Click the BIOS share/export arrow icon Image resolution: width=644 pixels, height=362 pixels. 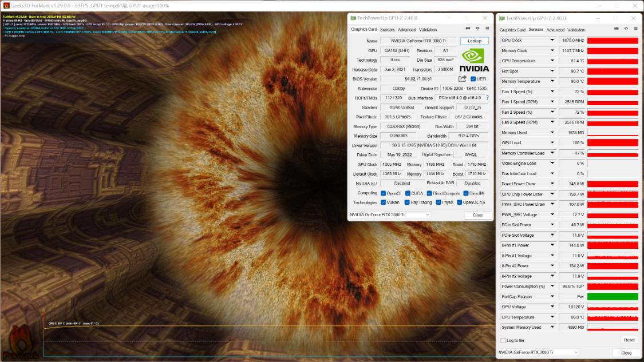tap(463, 79)
